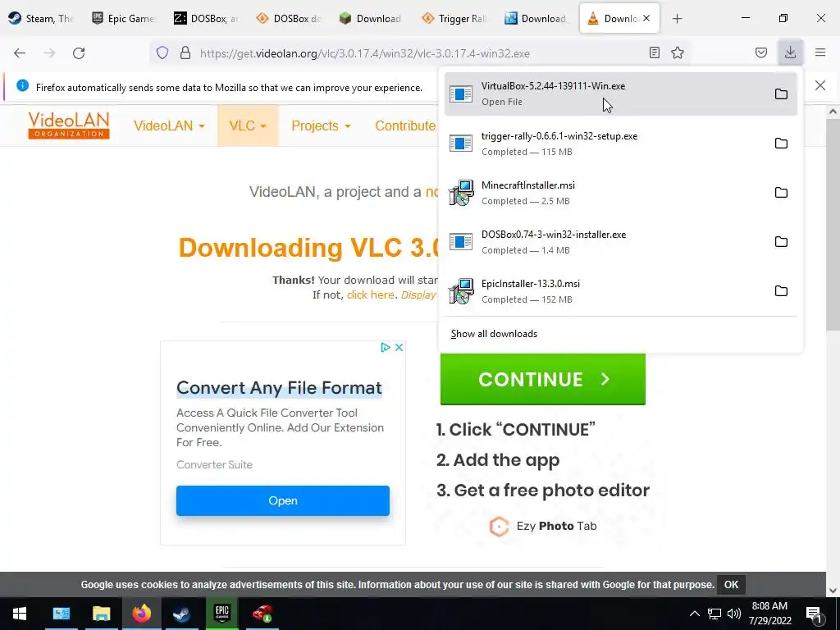Image resolution: width=840 pixels, height=630 pixels.
Task: Expand the VideoLAN dropdown menu
Action: pyautogui.click(x=169, y=126)
